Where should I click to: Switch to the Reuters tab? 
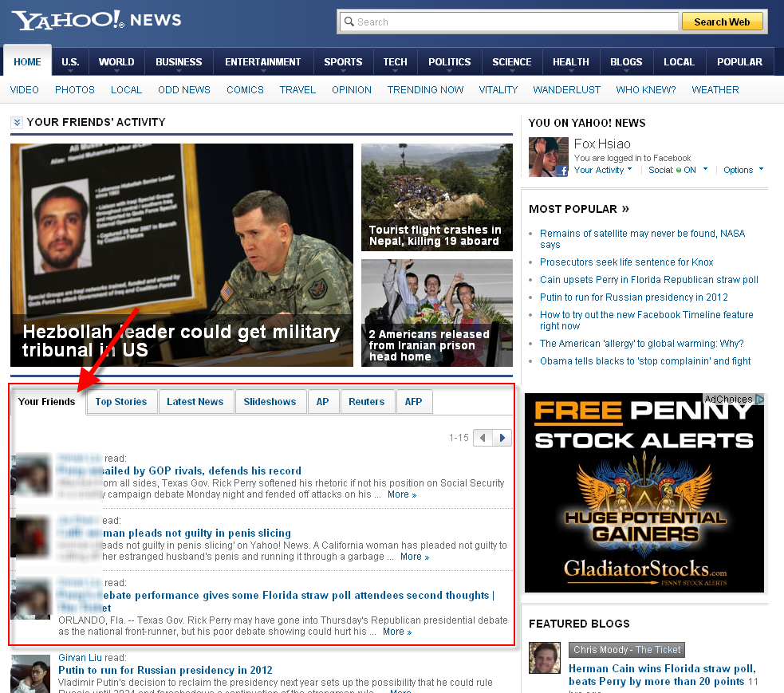tap(367, 401)
